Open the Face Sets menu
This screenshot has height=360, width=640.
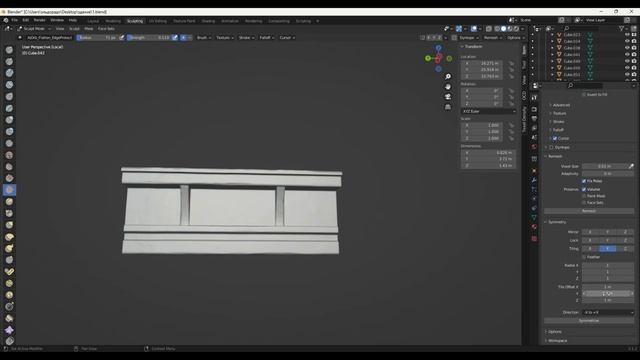(106, 29)
